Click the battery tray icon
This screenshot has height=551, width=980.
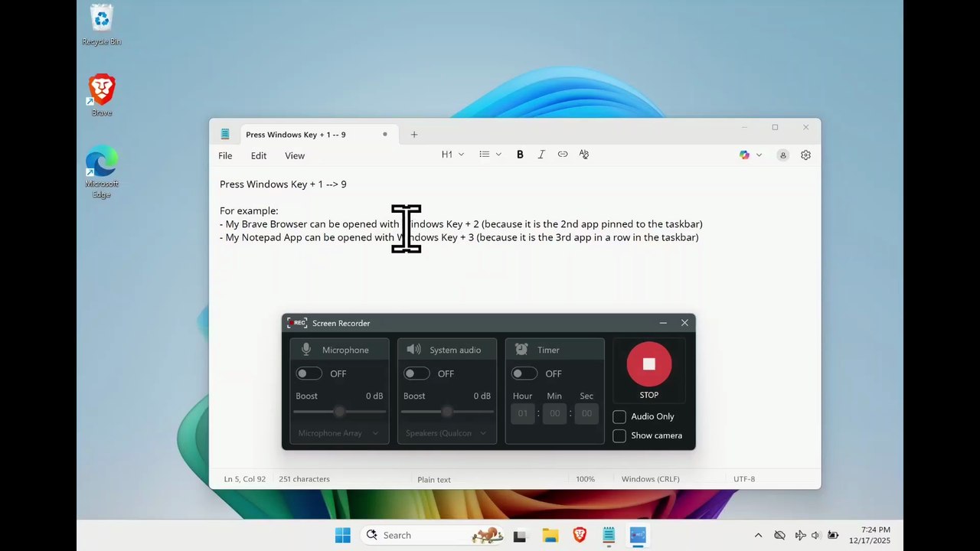click(833, 536)
